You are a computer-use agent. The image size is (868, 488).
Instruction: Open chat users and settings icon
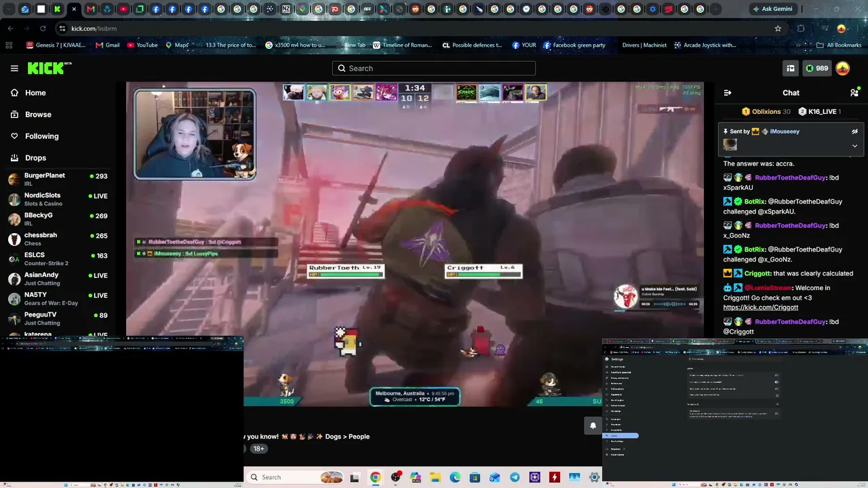pos(854,93)
